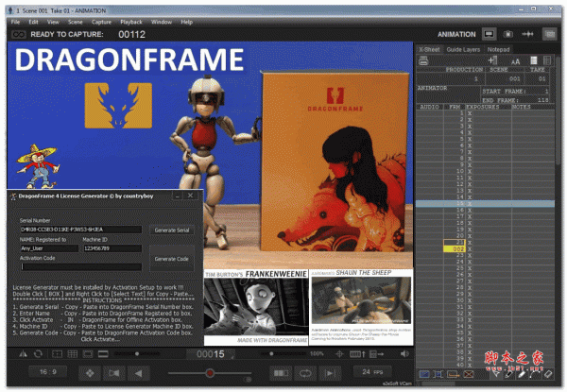The image size is (567, 392).
Task: Click the Serial Number input field
Action: (81, 230)
